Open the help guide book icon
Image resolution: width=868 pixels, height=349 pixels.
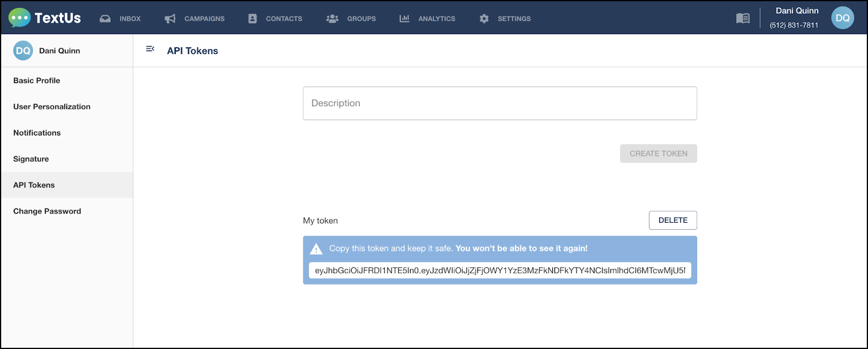(743, 18)
